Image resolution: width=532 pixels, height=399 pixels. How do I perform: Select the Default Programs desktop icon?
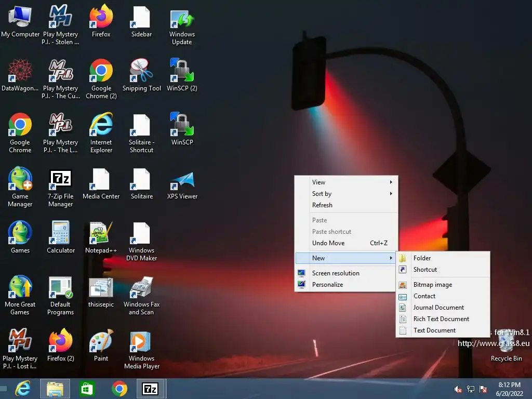[60, 295]
